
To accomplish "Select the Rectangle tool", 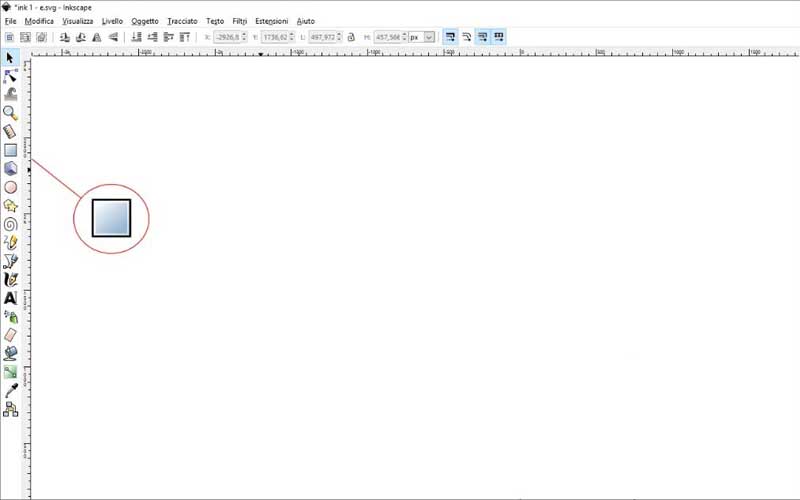I will pyautogui.click(x=10, y=150).
